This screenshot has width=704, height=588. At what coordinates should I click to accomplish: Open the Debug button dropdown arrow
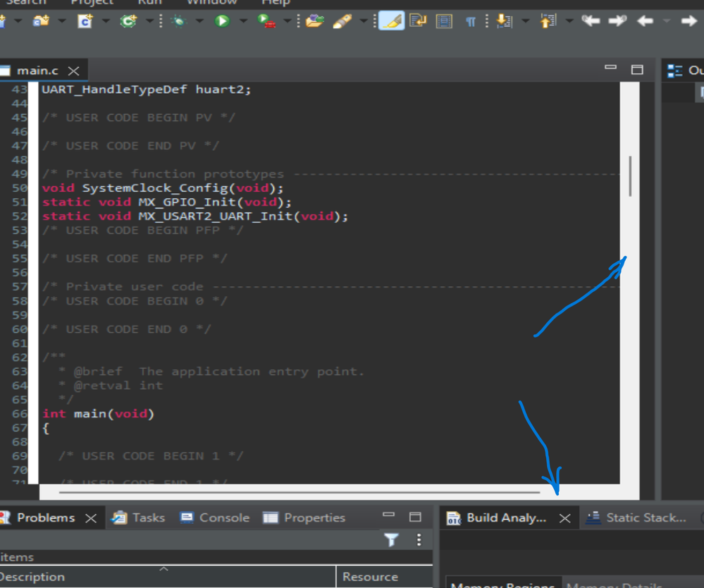[x=199, y=21]
